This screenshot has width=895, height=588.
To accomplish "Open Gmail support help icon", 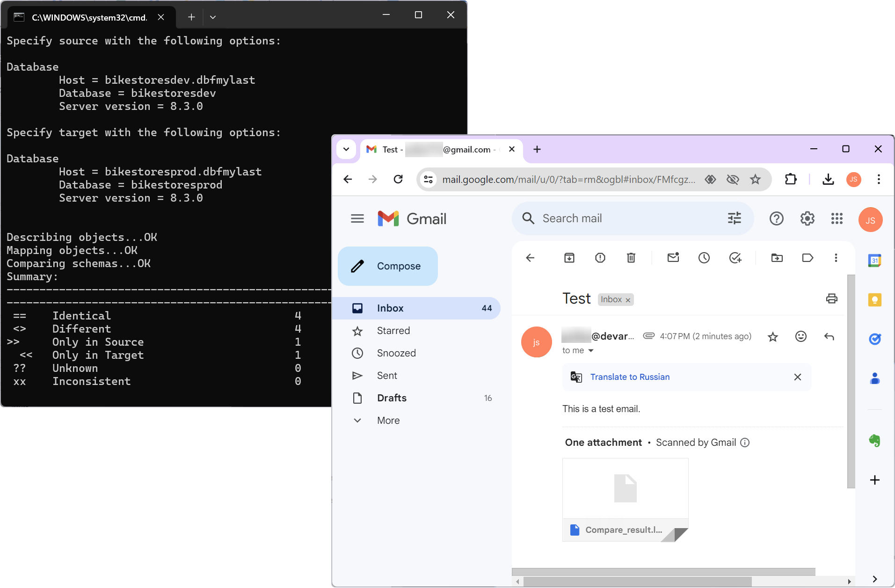I will (777, 218).
